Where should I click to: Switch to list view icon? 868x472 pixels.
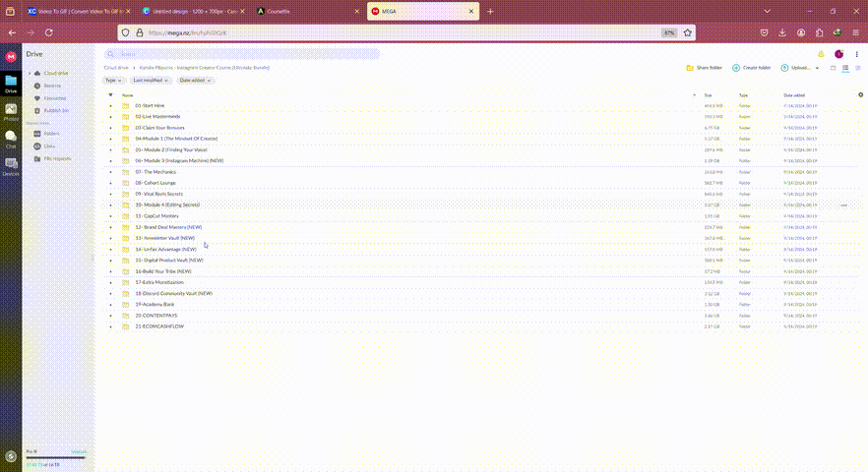[x=845, y=68]
